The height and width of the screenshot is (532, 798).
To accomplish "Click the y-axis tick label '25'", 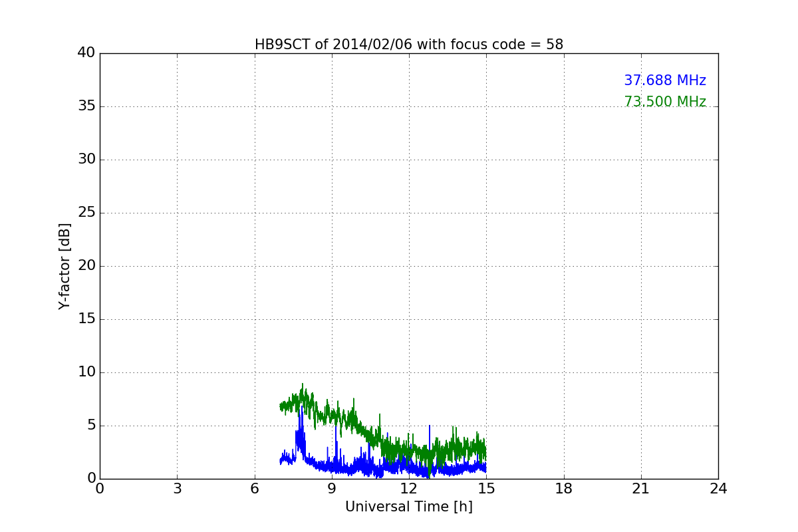I will [86, 213].
